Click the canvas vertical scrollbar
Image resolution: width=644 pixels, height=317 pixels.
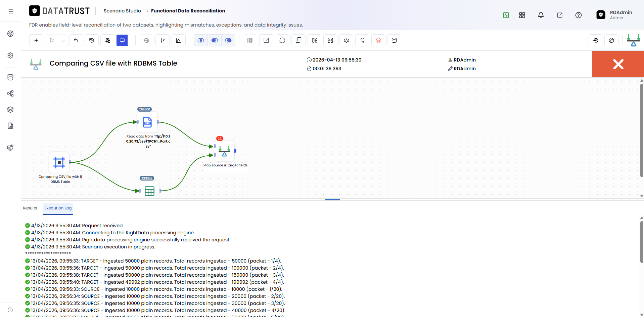pos(642,130)
